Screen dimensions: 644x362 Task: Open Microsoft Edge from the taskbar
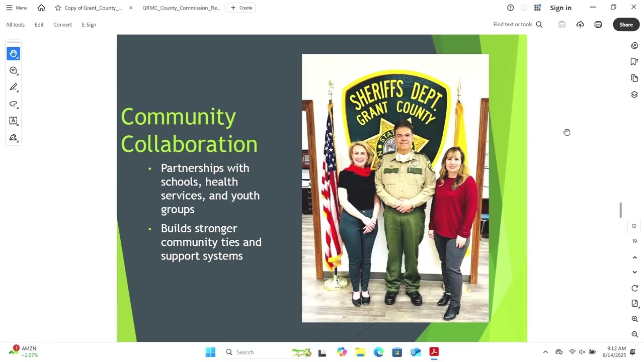coord(378,352)
